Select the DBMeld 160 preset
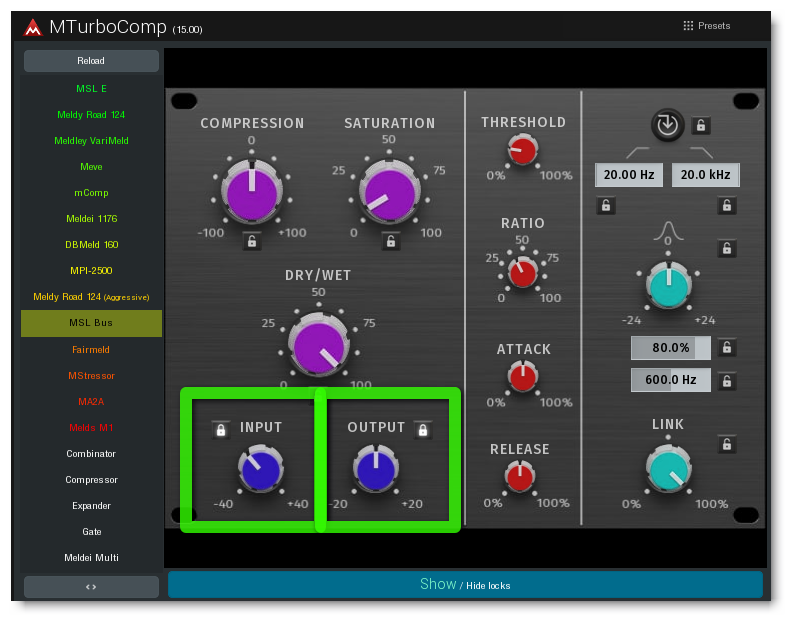The width and height of the screenshot is (794, 624). pos(91,245)
